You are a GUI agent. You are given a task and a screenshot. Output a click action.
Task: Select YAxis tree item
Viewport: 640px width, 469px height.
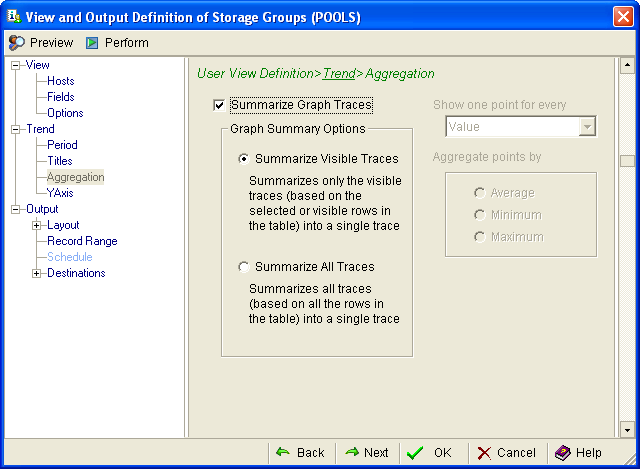(60, 193)
